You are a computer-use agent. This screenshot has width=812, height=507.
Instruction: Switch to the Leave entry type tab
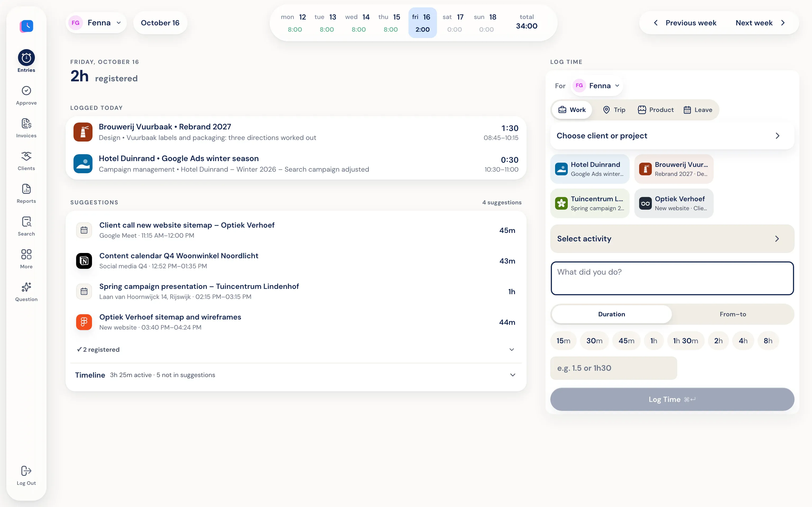698,110
